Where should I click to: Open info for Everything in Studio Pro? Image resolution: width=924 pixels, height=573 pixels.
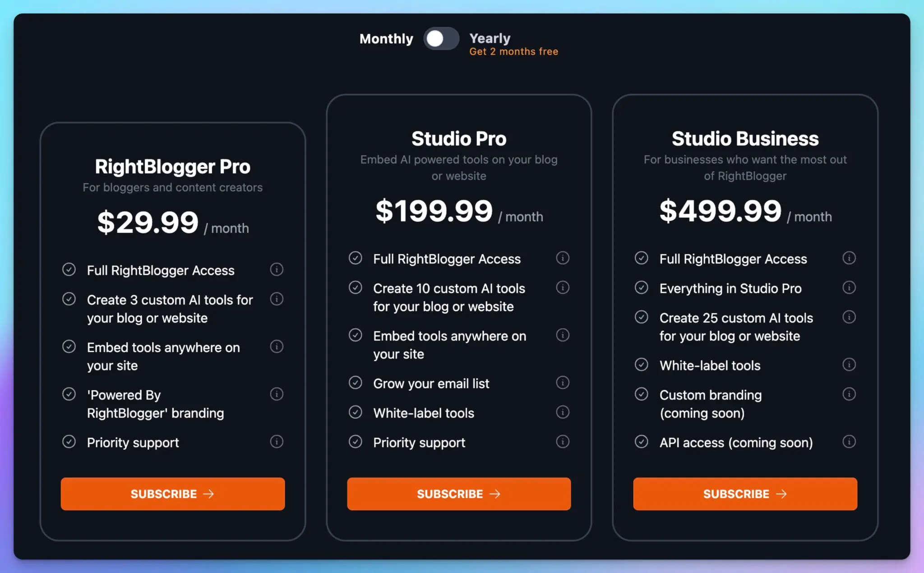click(x=849, y=287)
